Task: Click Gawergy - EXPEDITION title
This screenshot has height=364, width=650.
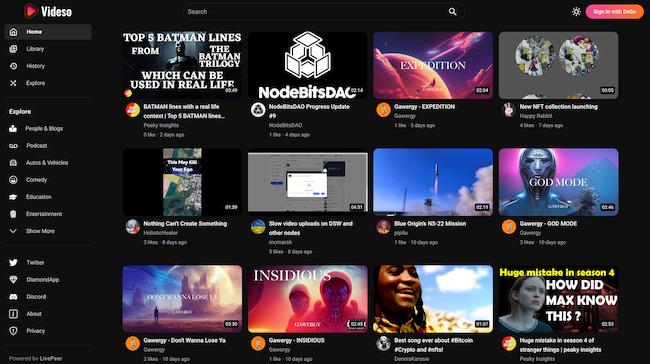Action: [424, 107]
